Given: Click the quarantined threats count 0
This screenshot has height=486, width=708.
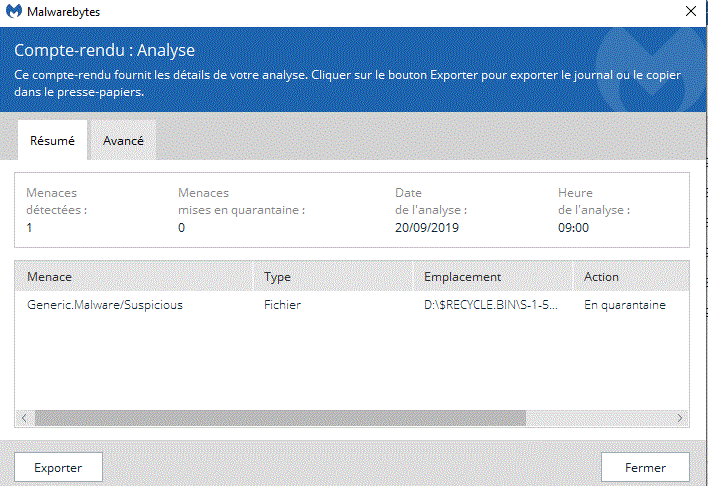Looking at the screenshot, I should [x=182, y=228].
